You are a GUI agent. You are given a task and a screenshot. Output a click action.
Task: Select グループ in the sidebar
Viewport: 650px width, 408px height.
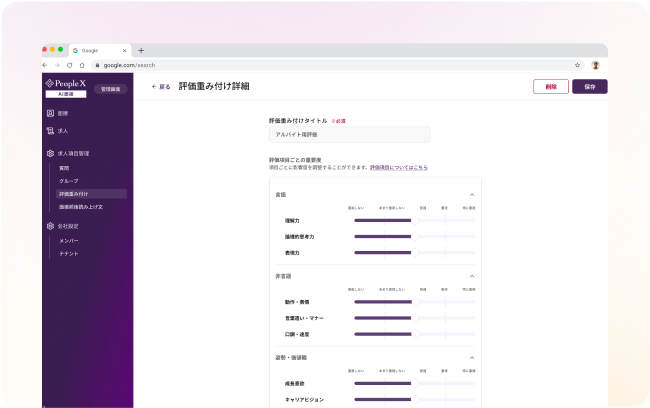68,181
